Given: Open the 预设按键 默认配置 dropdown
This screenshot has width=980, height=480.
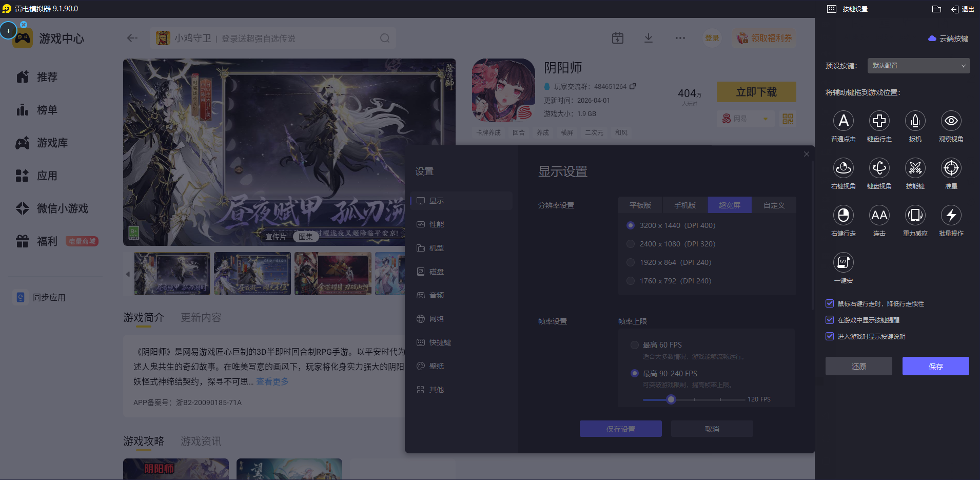Looking at the screenshot, I should point(918,66).
